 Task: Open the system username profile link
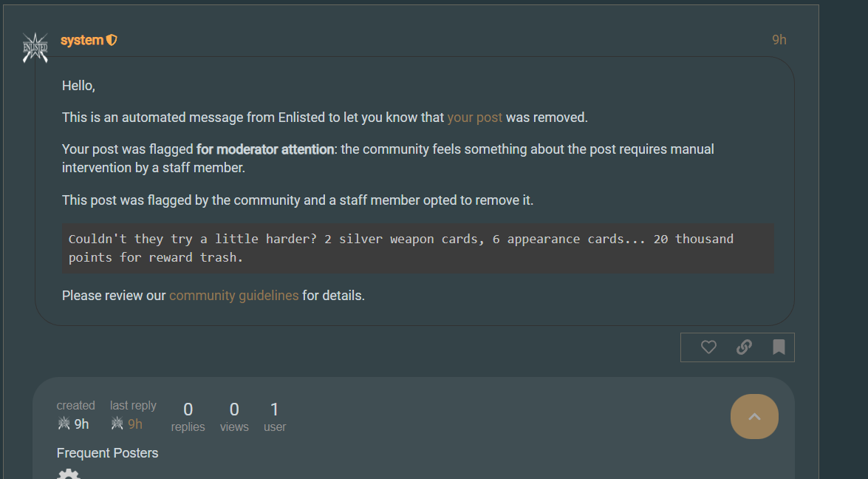(81, 40)
